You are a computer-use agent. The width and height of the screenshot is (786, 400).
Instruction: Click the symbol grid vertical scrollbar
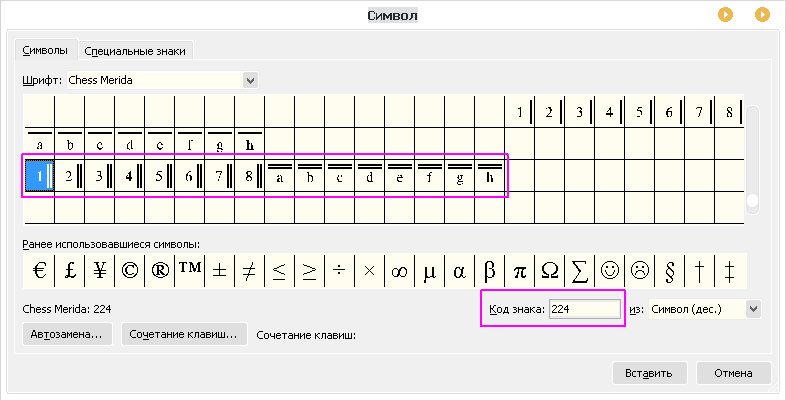click(753, 160)
